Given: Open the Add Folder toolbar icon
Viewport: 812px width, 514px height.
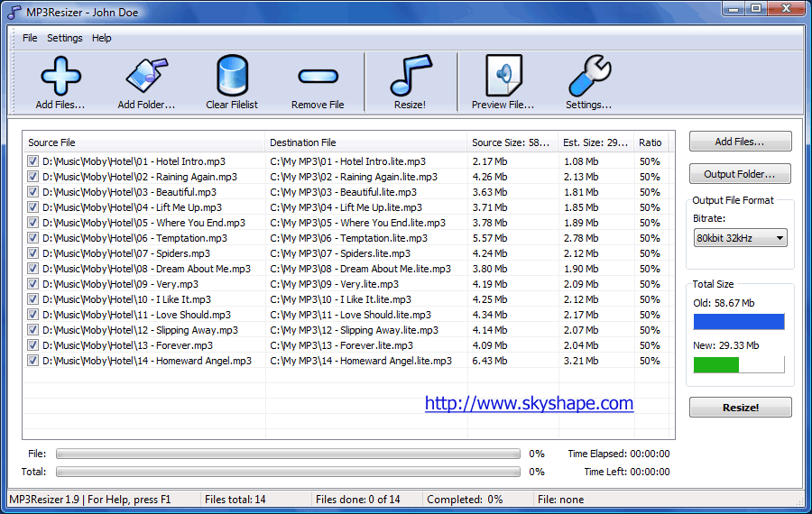Looking at the screenshot, I should coord(147,76).
